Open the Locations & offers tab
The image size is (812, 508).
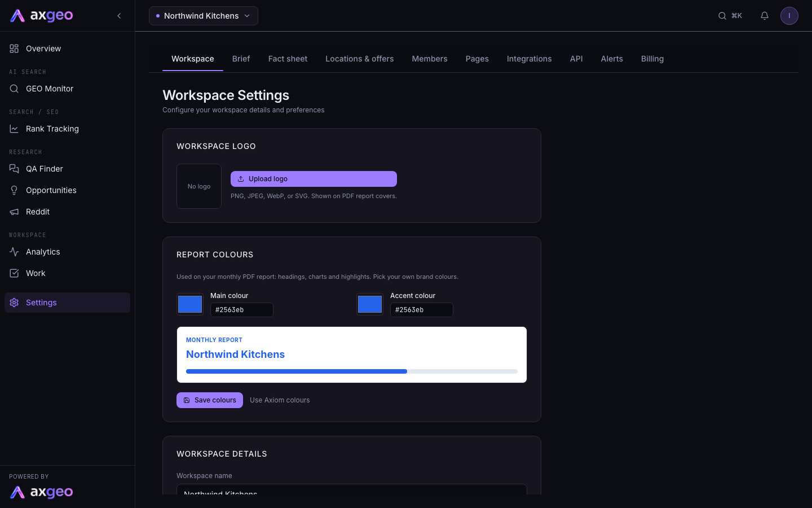click(x=360, y=59)
